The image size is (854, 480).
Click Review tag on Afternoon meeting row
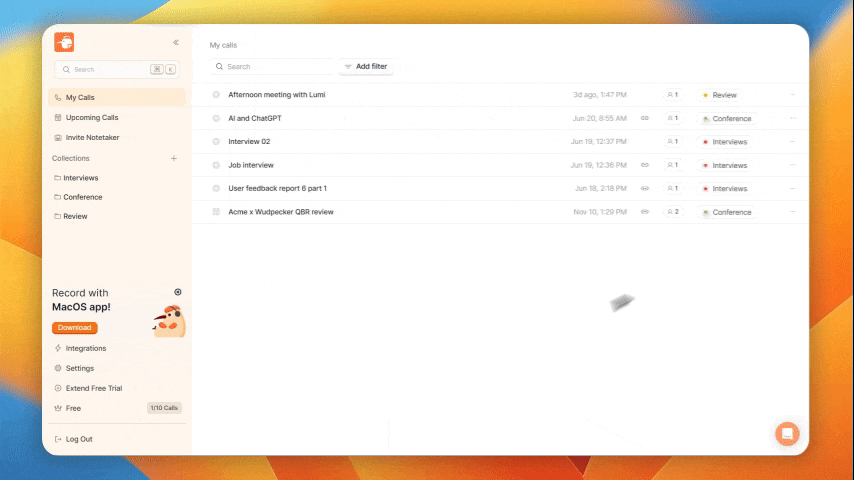[x=719, y=95]
